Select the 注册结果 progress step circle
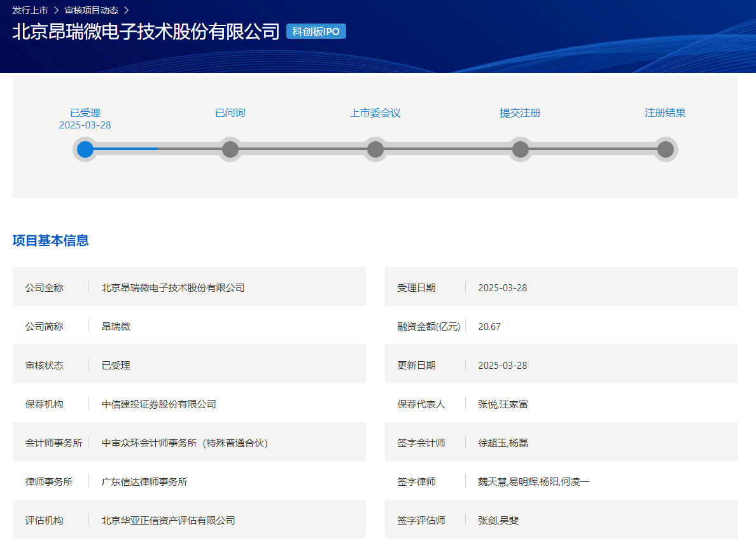This screenshot has width=756, height=550. tap(666, 149)
